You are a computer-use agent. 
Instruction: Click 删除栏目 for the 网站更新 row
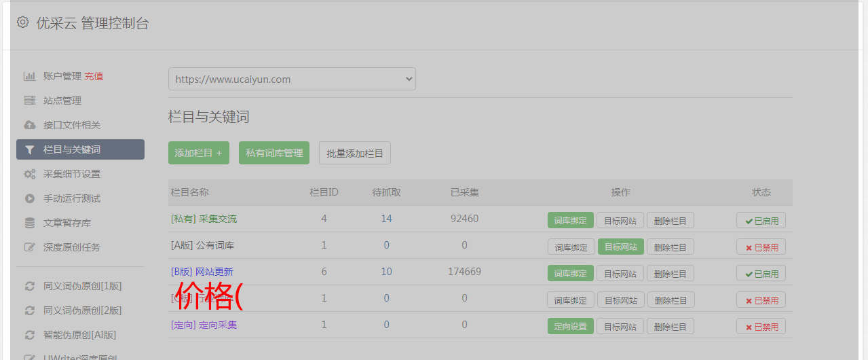pyautogui.click(x=671, y=273)
